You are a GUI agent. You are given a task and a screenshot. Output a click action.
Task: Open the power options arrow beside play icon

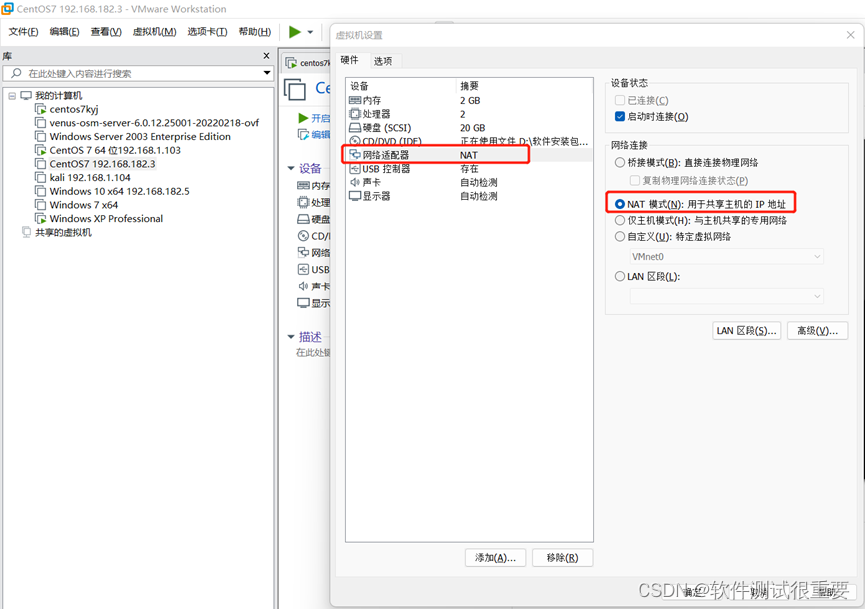(310, 32)
